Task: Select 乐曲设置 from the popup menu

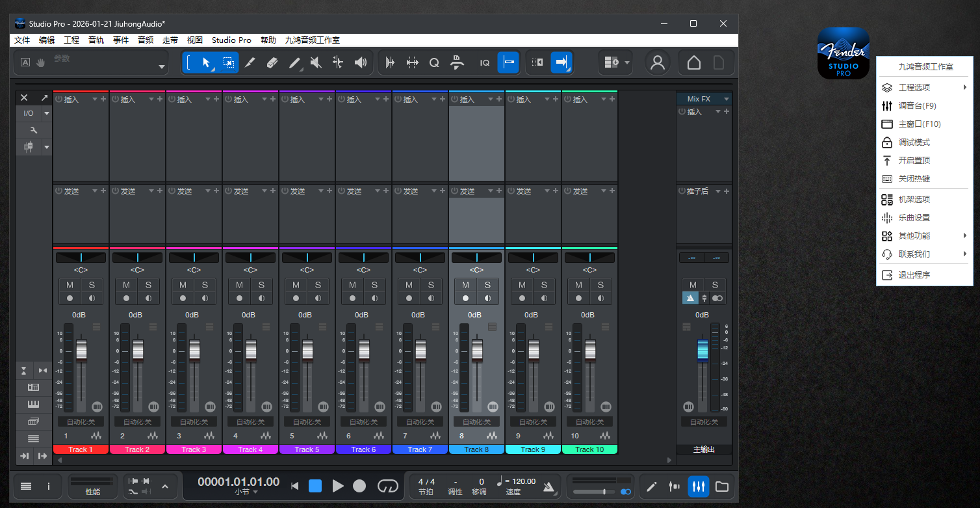Action: 914,218
